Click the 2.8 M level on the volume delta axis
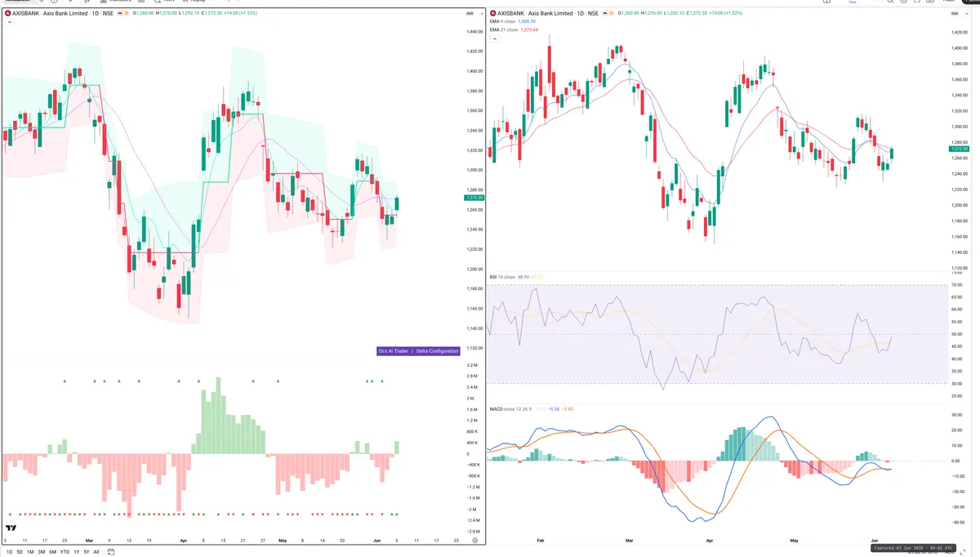The height and width of the screenshot is (557, 980). click(472, 376)
